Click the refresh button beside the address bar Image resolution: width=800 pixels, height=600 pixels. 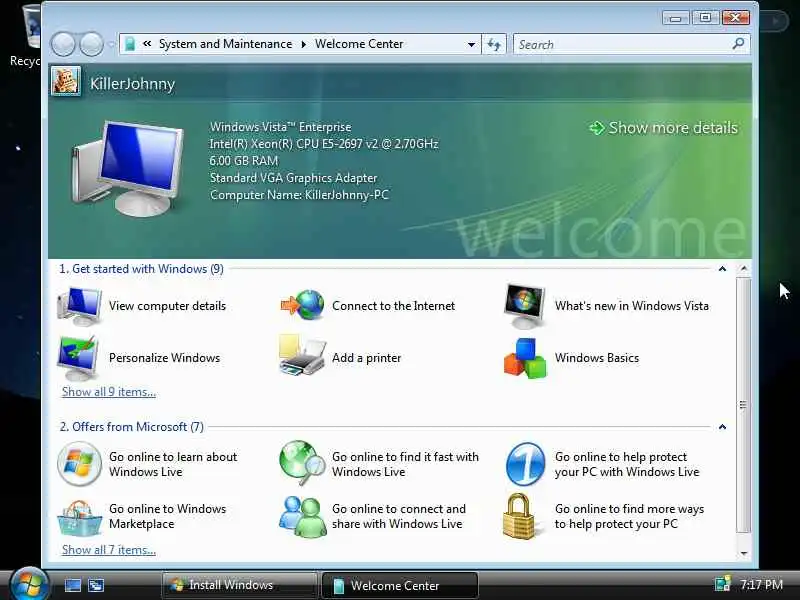[x=494, y=44]
